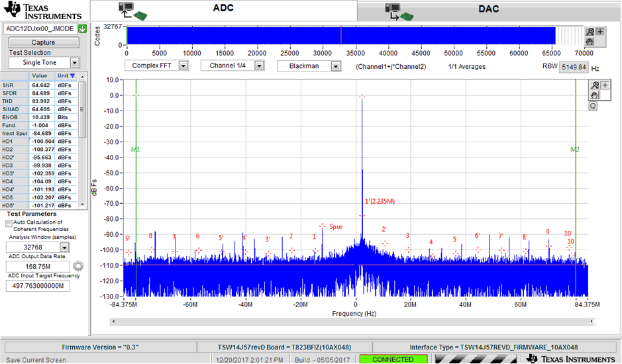Image resolution: width=622 pixels, height=364 pixels.
Task: Click the SNR row value 64.642
Action: (41, 85)
